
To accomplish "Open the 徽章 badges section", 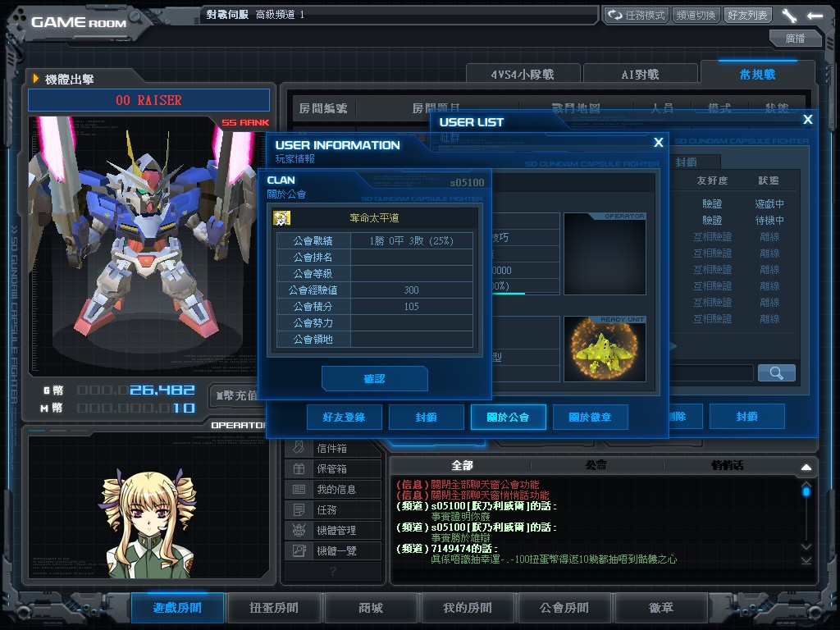I will click(661, 608).
